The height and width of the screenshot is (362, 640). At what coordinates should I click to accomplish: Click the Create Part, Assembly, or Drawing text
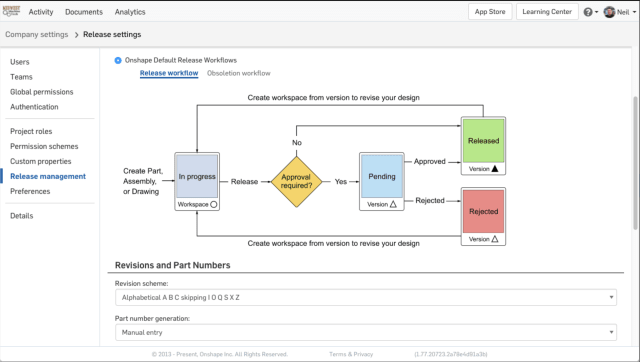(x=143, y=181)
